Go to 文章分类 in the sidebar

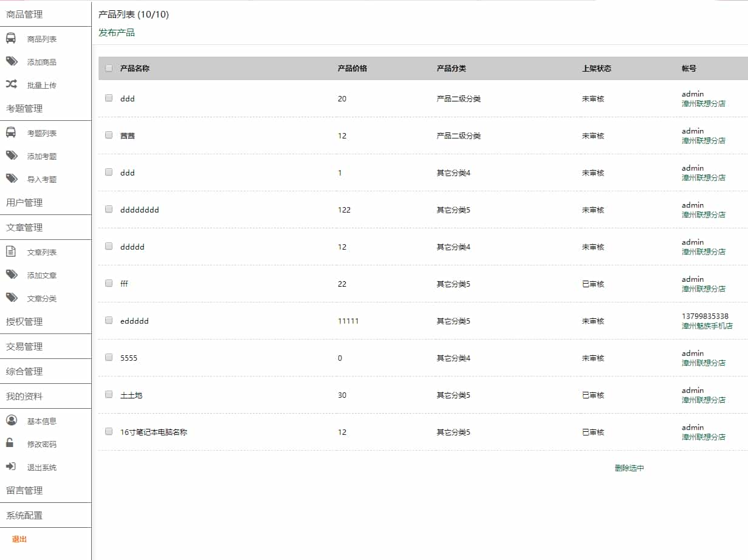(x=42, y=299)
